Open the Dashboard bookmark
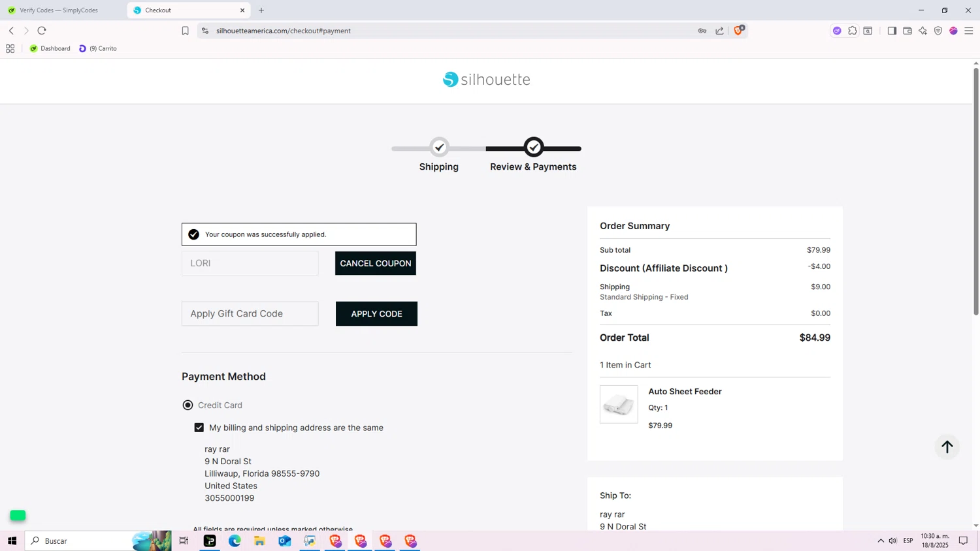Image resolution: width=980 pixels, height=551 pixels. (50, 48)
